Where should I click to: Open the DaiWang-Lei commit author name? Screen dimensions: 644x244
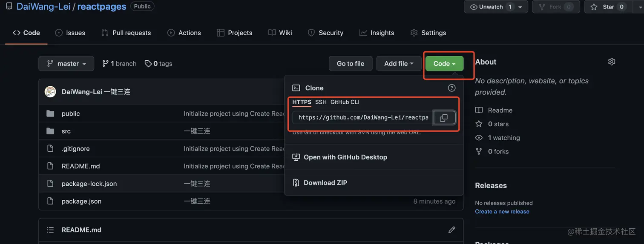(82, 91)
